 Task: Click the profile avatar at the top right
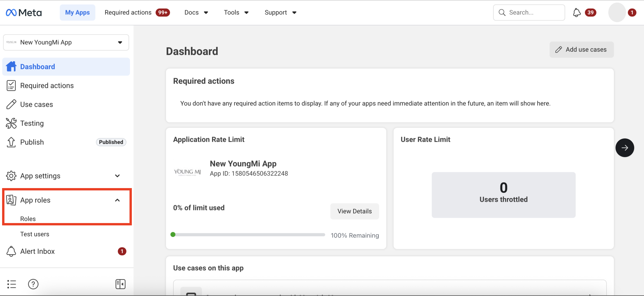(616, 13)
